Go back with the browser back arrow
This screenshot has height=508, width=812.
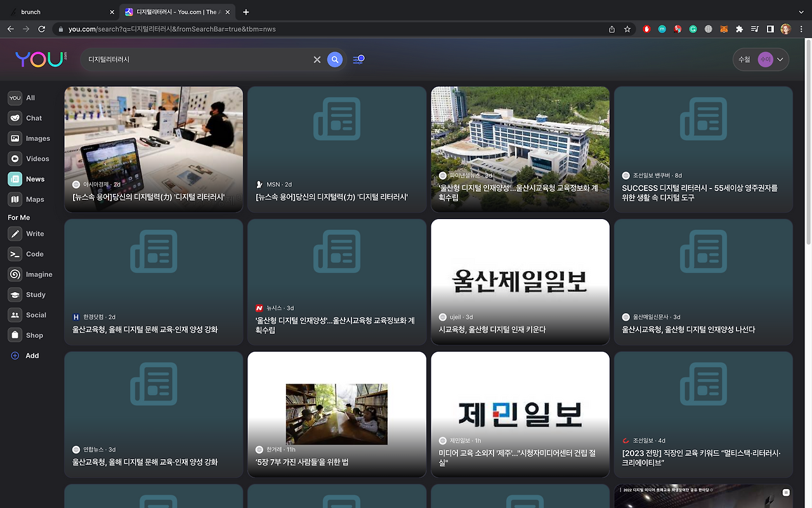coord(10,29)
